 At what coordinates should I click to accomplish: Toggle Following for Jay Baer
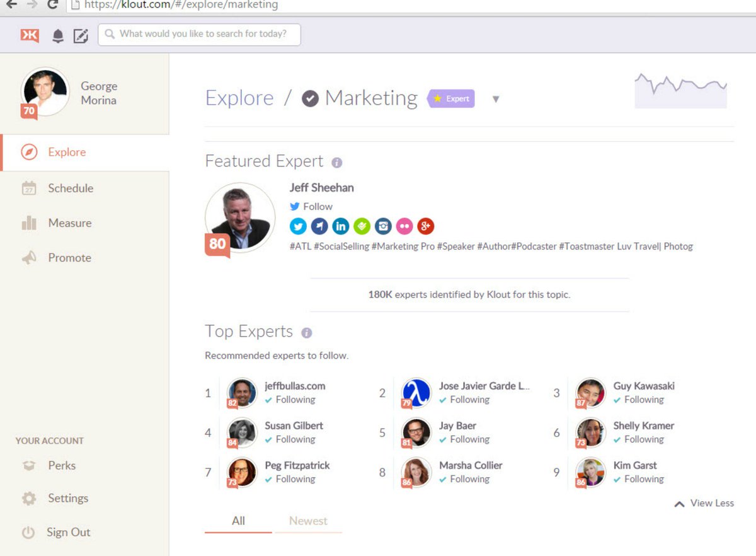click(464, 439)
